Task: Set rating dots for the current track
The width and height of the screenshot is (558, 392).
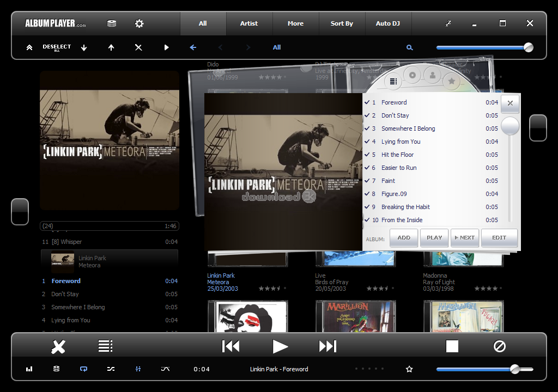Action: pos(369,369)
